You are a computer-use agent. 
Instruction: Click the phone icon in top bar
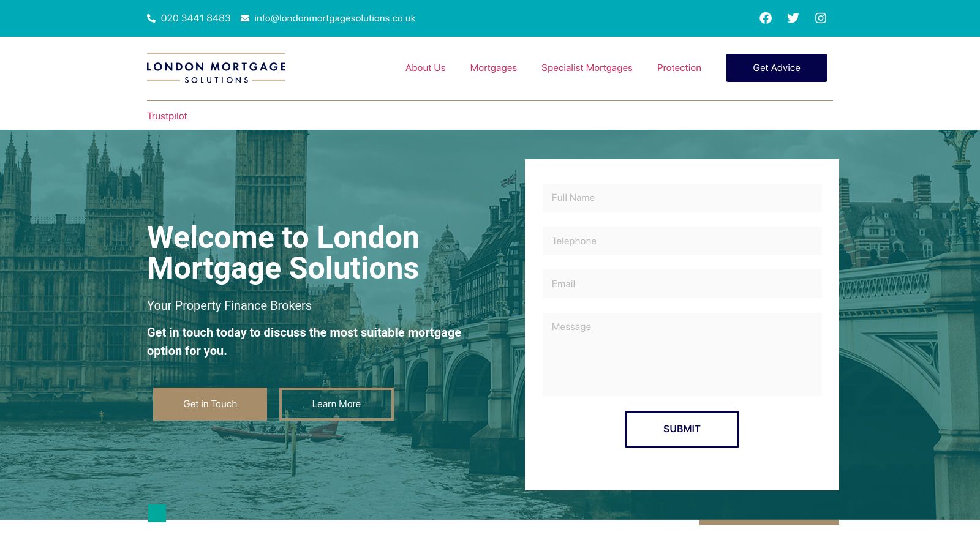click(x=151, y=18)
